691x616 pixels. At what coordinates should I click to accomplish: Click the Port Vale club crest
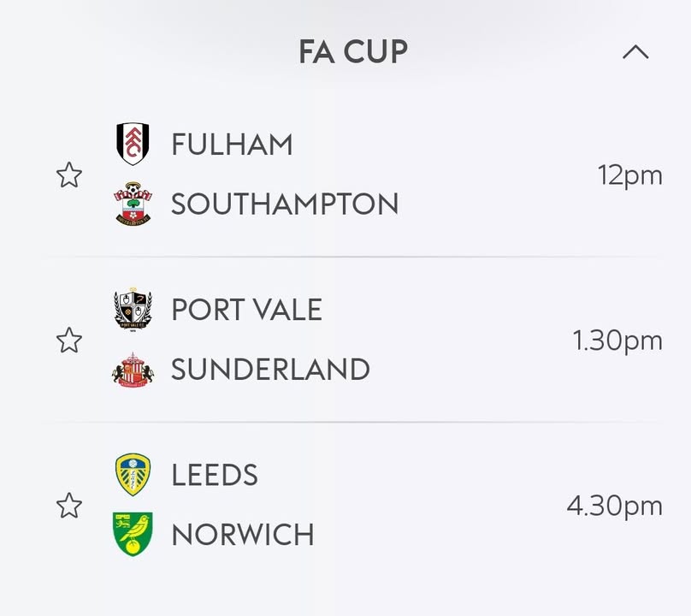click(x=133, y=310)
